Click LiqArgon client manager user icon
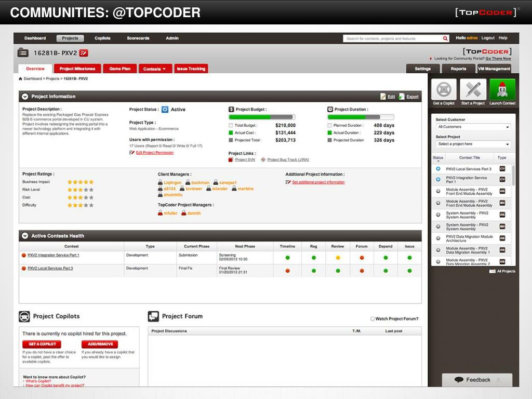Viewport: 532px width, 399px height. click(x=161, y=182)
